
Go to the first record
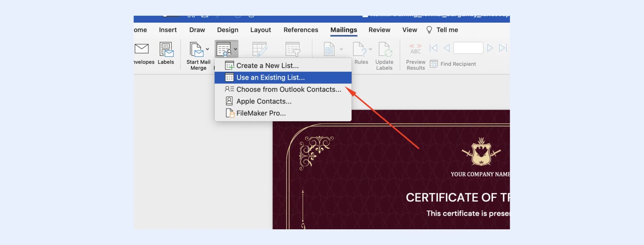(433, 48)
